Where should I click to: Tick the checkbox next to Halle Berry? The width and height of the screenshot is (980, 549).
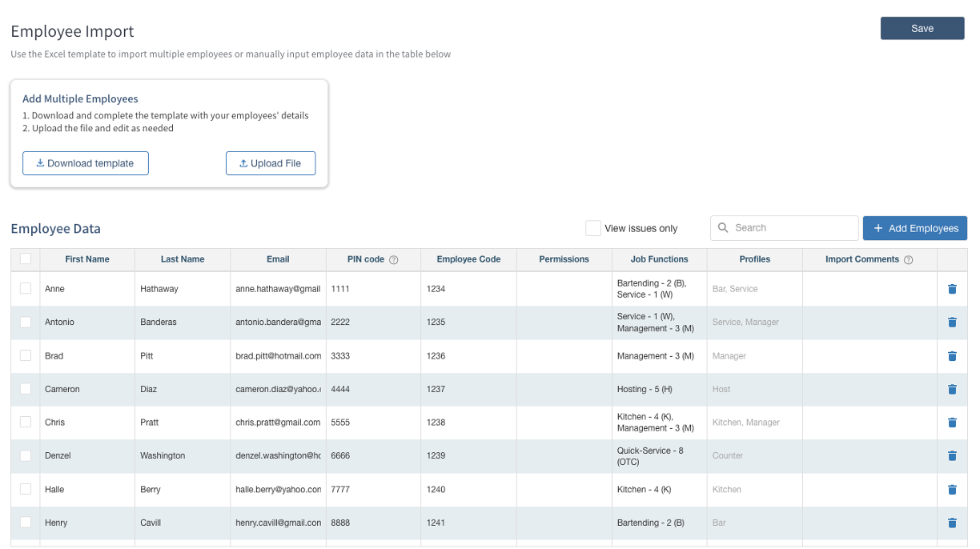(x=26, y=489)
